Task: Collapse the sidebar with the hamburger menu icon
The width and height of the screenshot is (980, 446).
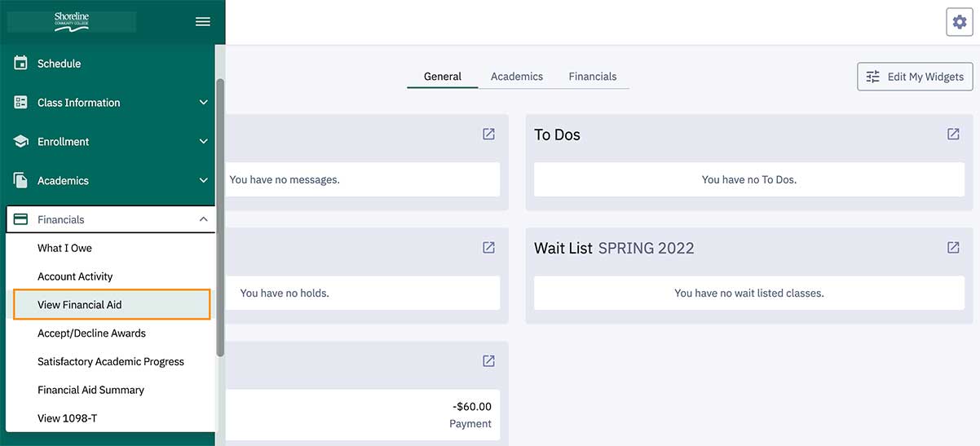Action: pos(203,22)
